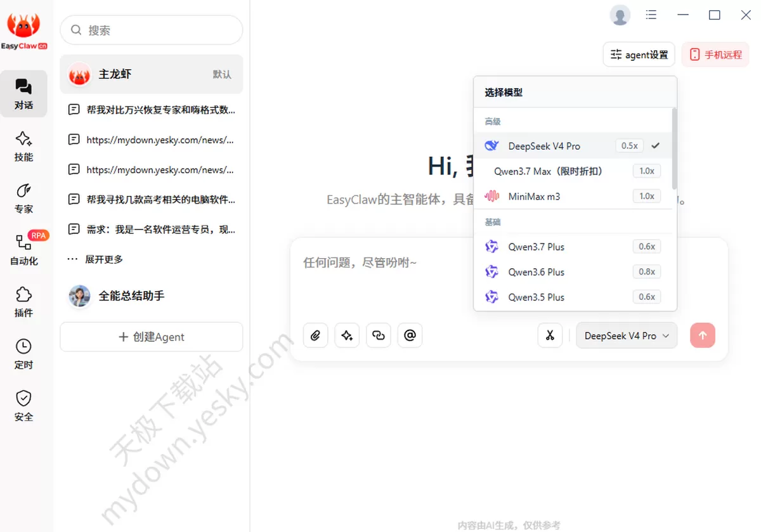Viewport: 761px width, 532px height.
Task: Open chat 需求：我是一名软件运营专员
Action: click(152, 229)
